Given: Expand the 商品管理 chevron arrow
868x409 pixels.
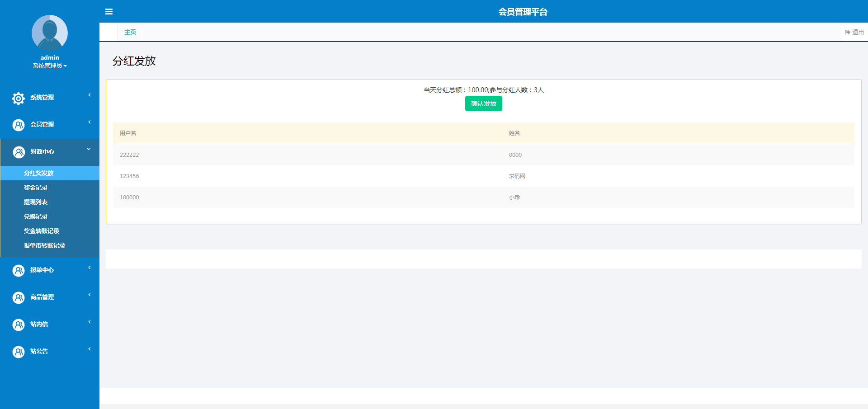Looking at the screenshot, I should coord(90,295).
